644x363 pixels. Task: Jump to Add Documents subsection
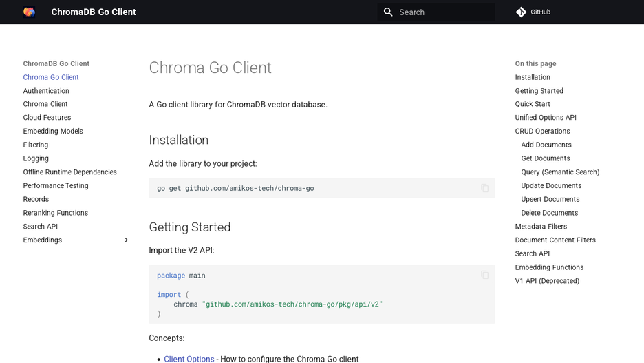click(546, 145)
